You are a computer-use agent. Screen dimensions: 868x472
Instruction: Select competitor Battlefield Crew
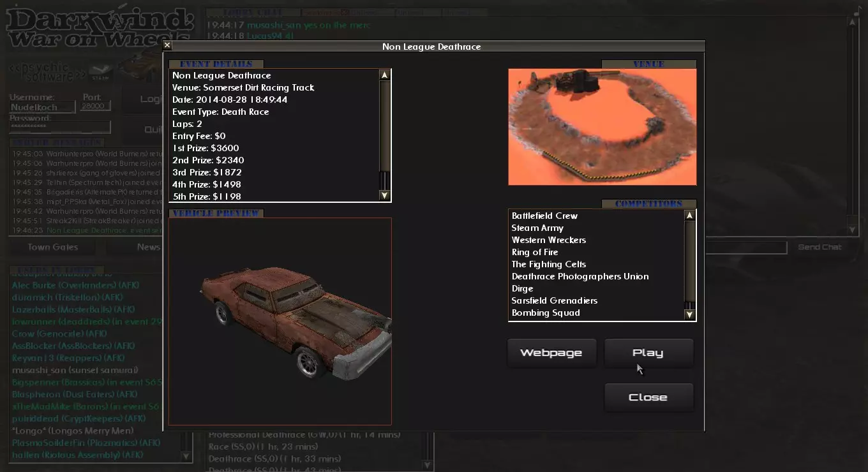pos(544,216)
